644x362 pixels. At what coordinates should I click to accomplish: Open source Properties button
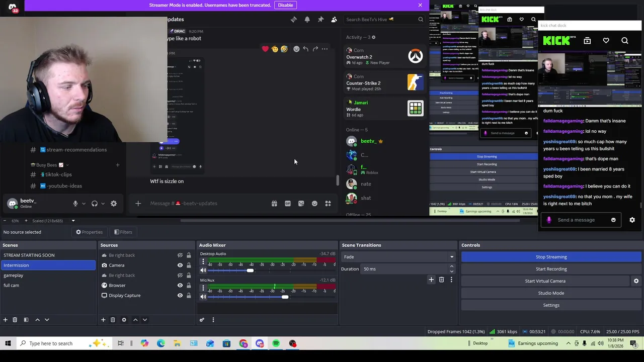(89, 232)
